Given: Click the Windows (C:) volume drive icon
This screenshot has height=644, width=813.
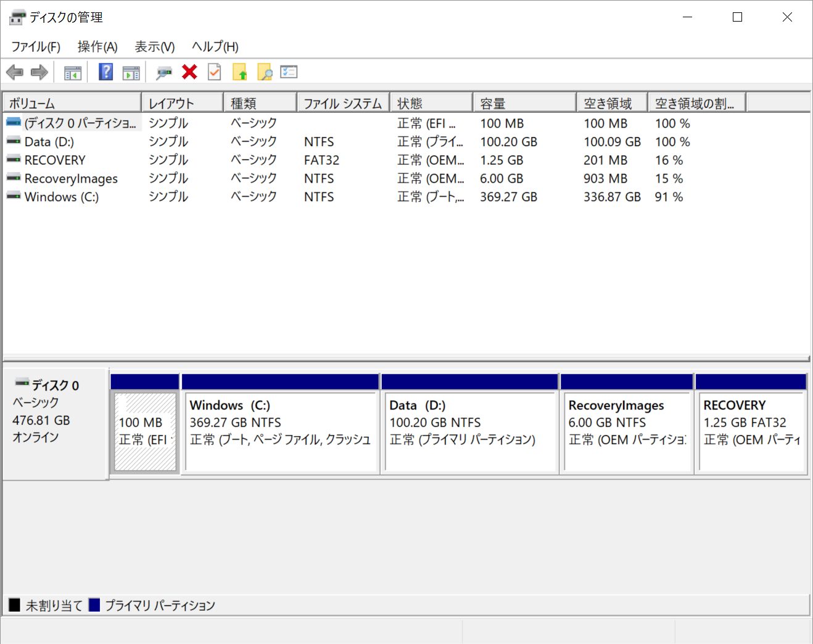Looking at the screenshot, I should point(14,197).
